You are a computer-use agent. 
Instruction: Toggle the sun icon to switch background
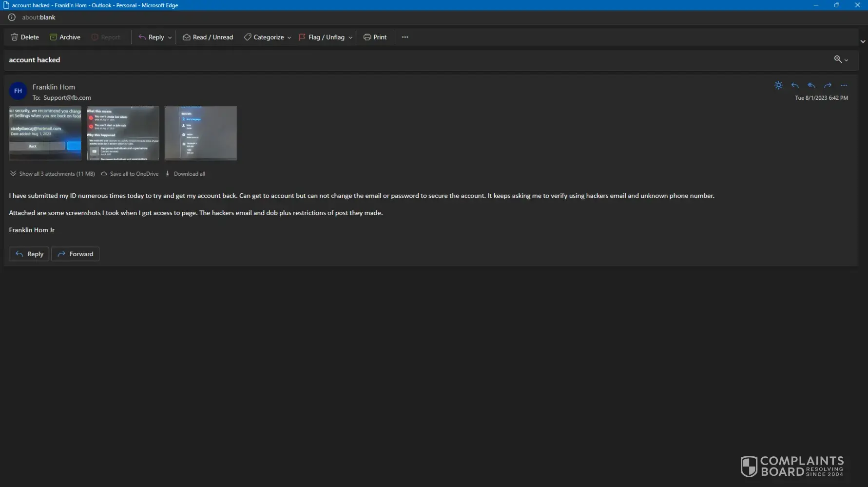778,85
